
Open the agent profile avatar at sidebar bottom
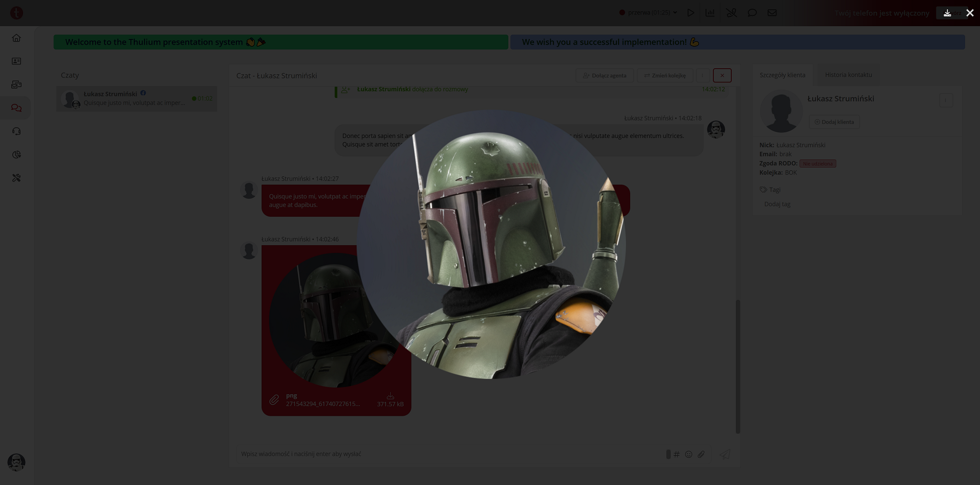[16, 462]
